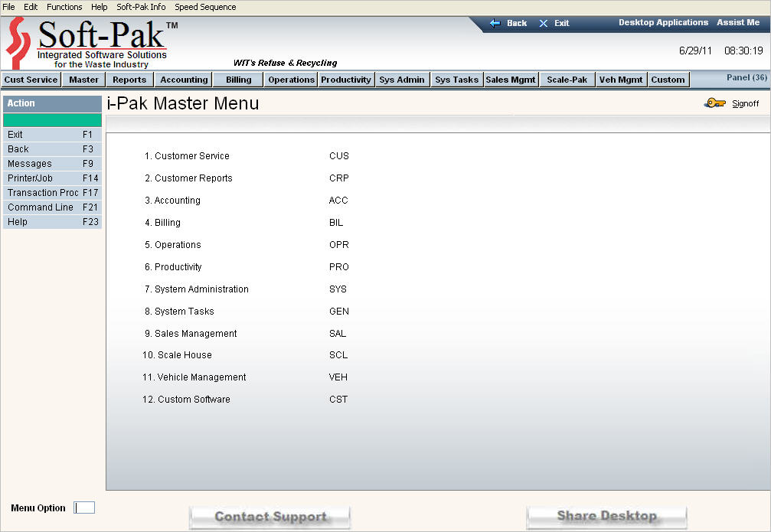Select the Veh Mgmt toolbar tab
Viewport: 771px width, 532px height.
pyautogui.click(x=621, y=80)
